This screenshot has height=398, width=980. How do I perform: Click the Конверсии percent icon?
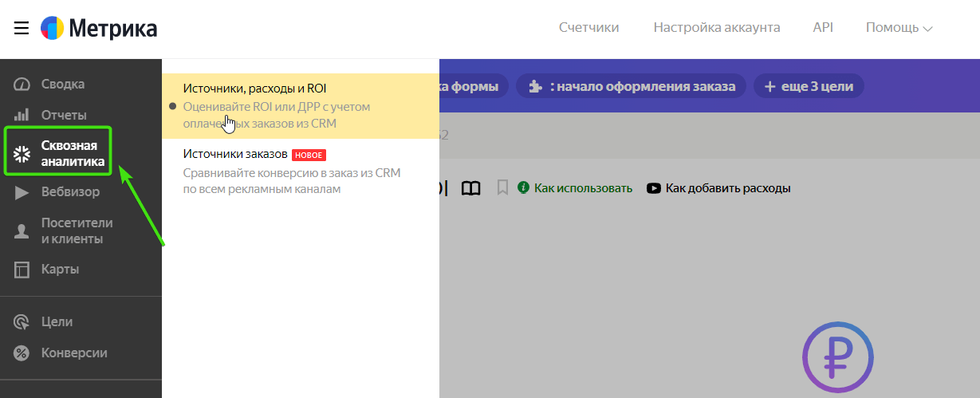22,353
